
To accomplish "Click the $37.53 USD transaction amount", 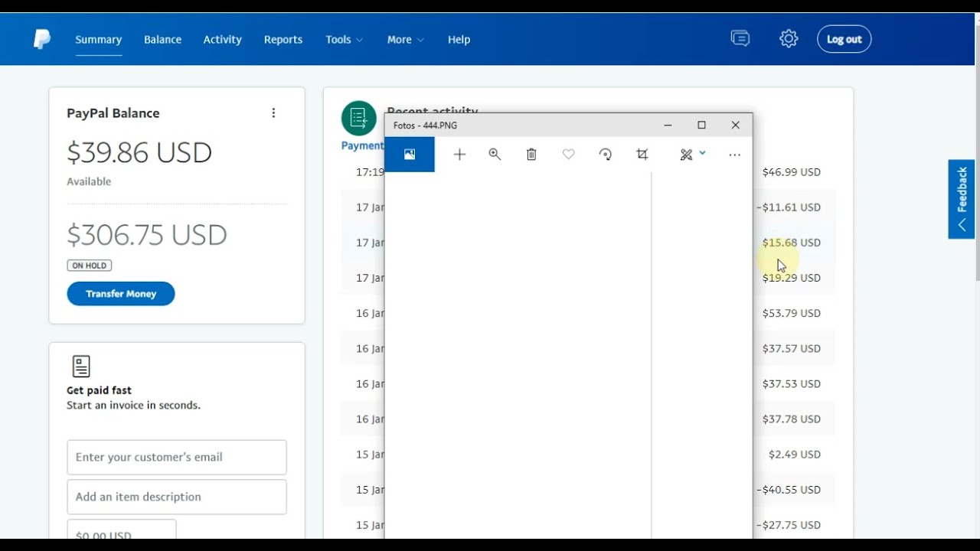I will coord(791,383).
